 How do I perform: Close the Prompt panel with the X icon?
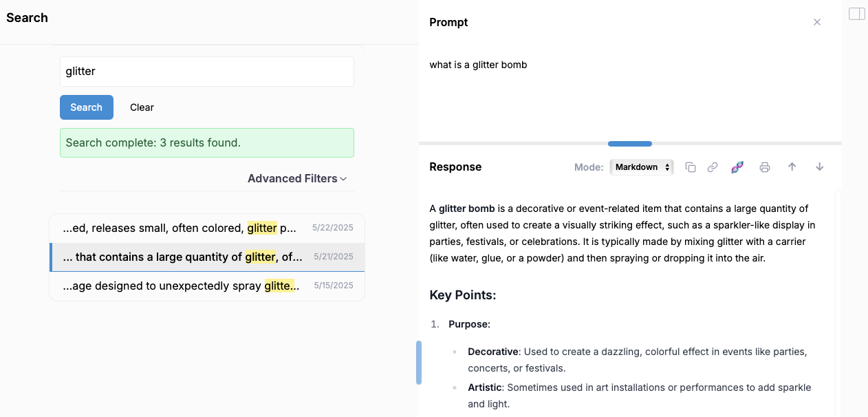pos(817,22)
